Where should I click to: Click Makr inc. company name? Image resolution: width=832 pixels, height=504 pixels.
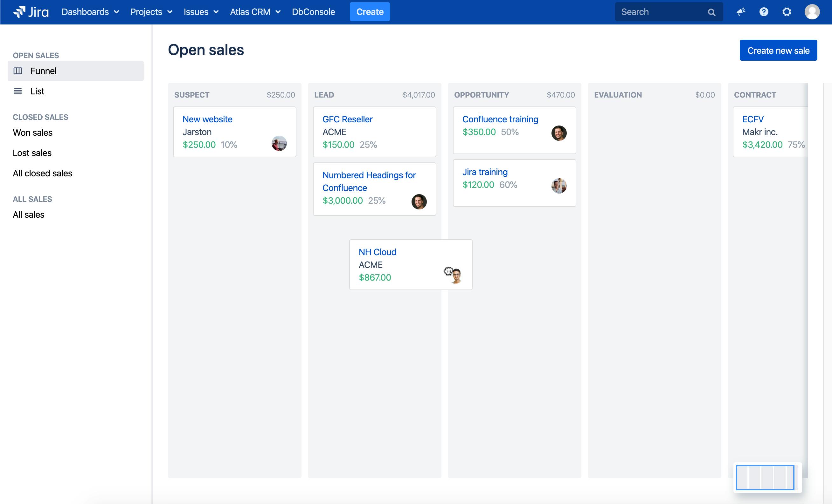760,132
